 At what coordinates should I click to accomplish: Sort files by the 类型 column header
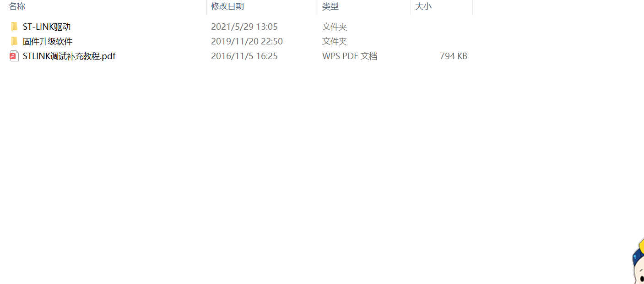(330, 6)
